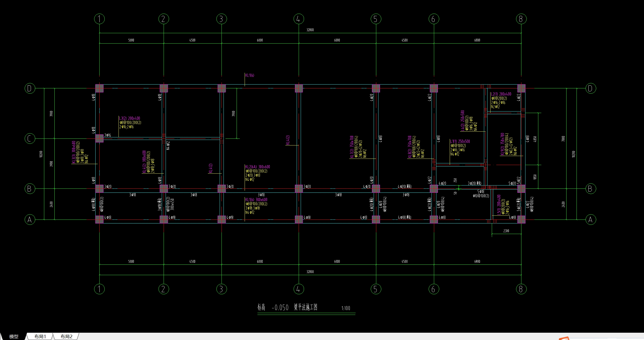This screenshot has width=644, height=340.
Task: Click the 3Φ16 rebar note near axis C
Action: click(x=107, y=135)
